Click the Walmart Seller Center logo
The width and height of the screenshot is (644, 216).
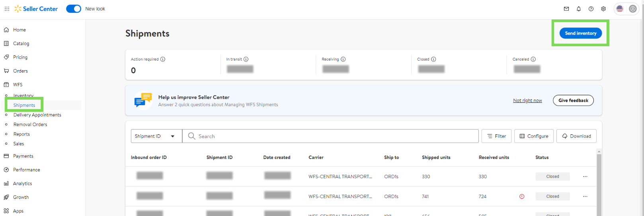coord(36,9)
